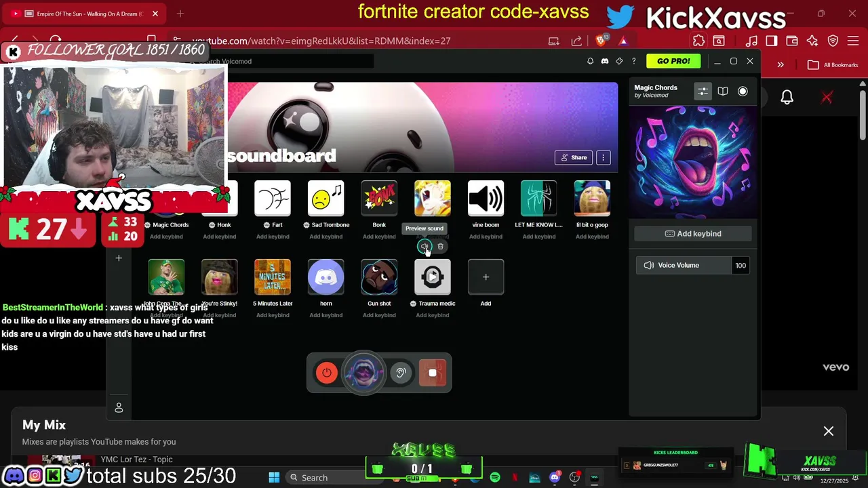Open Voicemod notifications bell
The width and height of the screenshot is (868, 488).
coord(590,61)
